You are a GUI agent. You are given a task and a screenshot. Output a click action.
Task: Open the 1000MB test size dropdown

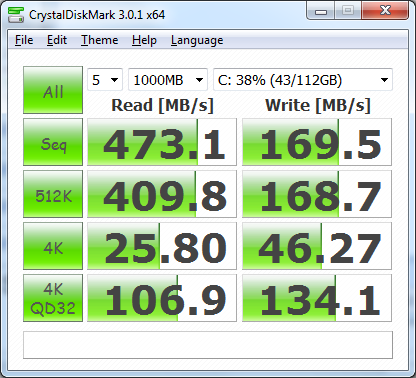[168, 80]
